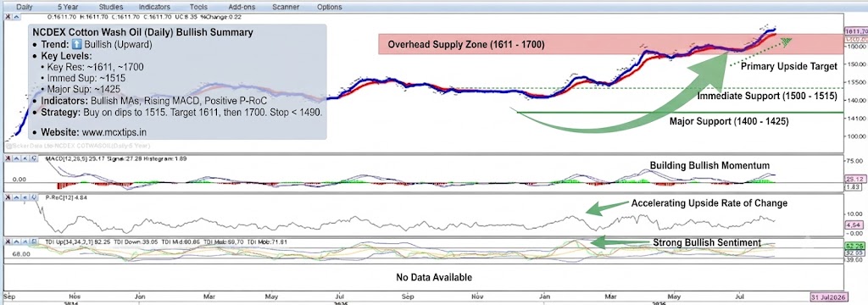868x305 pixels.
Task: Click the TDI Down 39.05 readout
Action: (136, 242)
